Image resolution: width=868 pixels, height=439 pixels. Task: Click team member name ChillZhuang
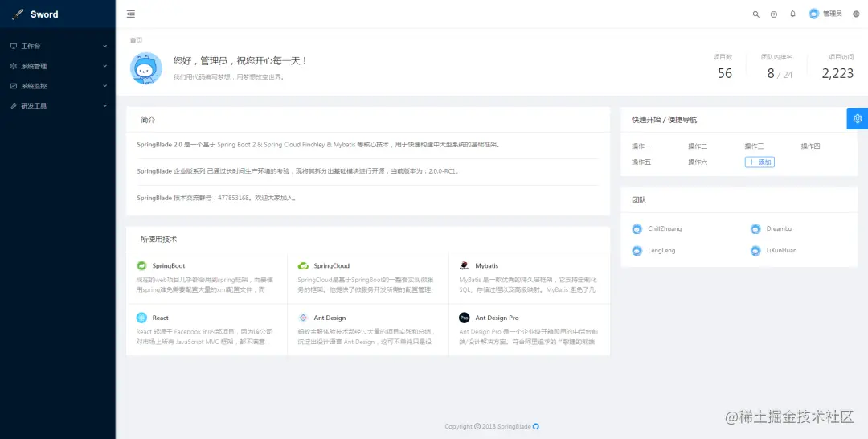tap(665, 228)
